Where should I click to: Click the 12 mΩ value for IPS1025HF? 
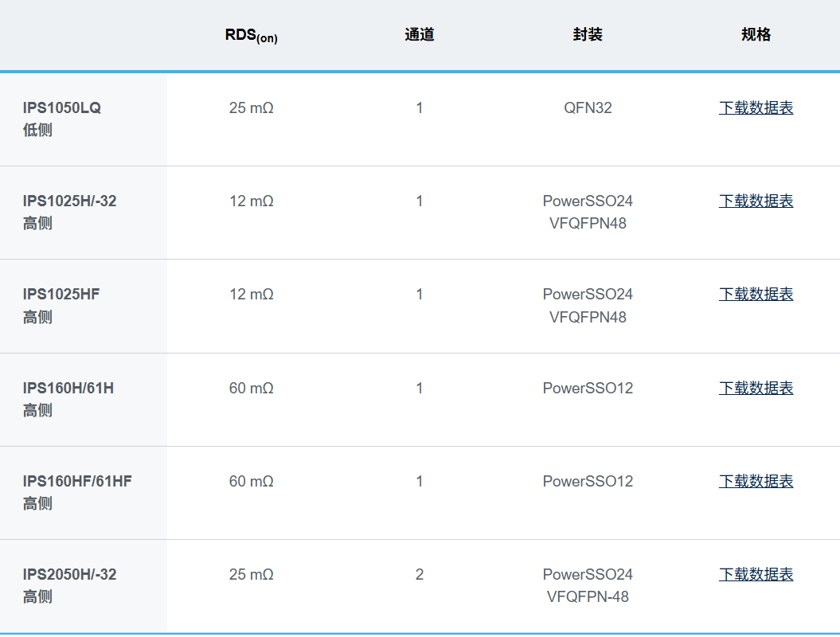pyautogui.click(x=252, y=294)
